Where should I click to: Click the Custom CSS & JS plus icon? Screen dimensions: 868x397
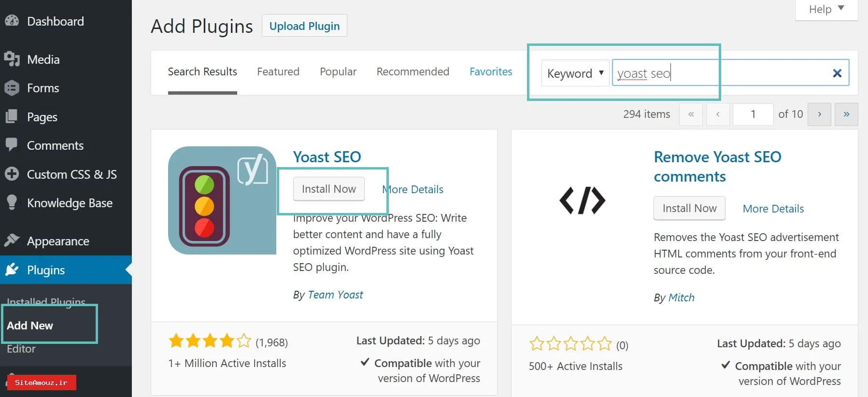(x=12, y=174)
